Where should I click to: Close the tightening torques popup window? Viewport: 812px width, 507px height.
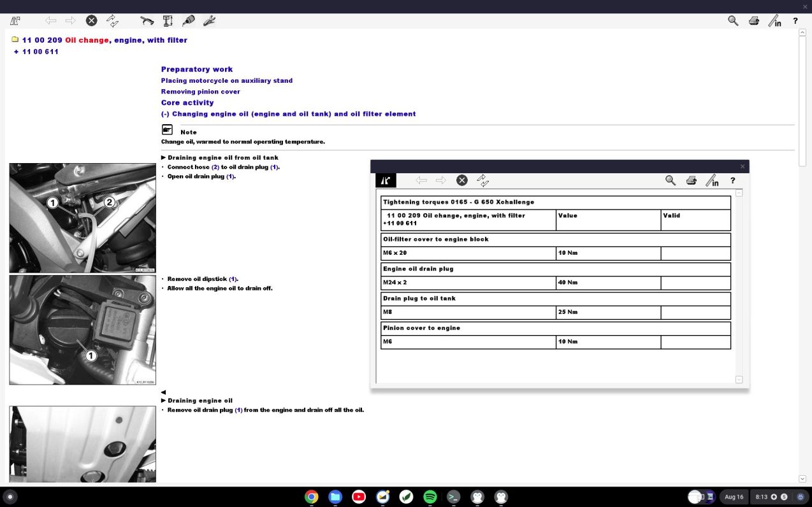[743, 166]
